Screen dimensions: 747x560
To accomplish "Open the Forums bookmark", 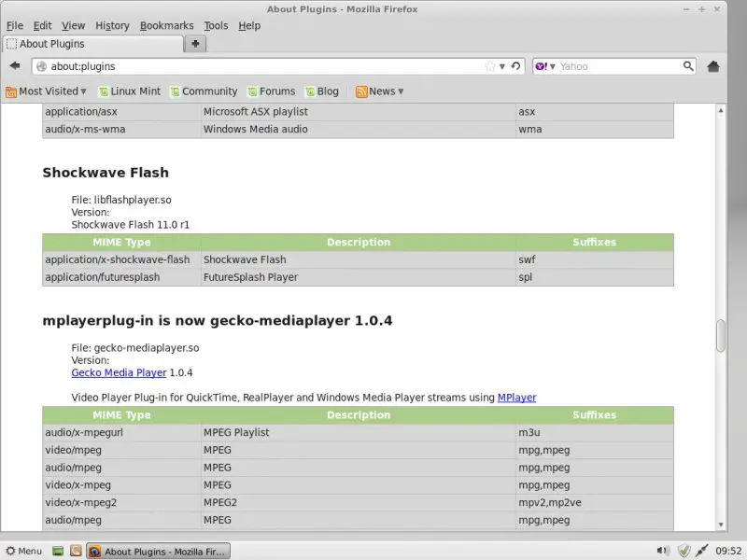I will click(x=272, y=91).
